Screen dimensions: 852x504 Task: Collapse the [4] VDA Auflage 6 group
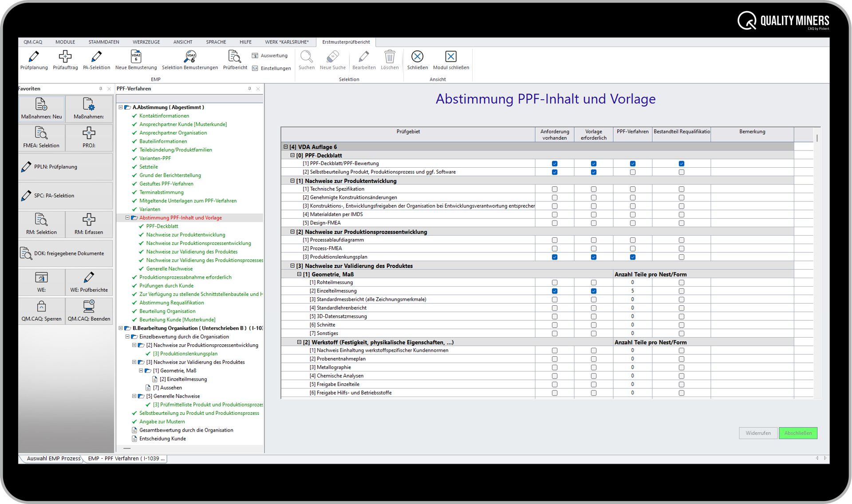click(285, 147)
